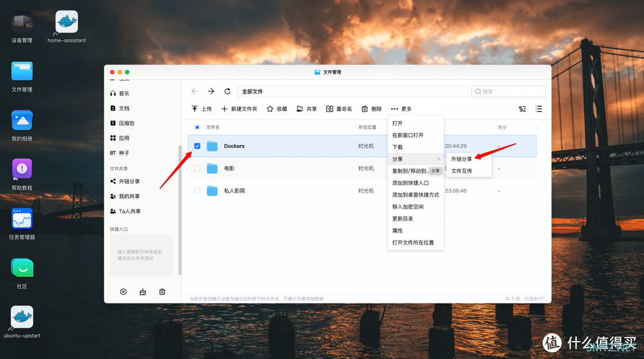Choose 添加到快捷入口 in the context menu
The height and width of the screenshot is (359, 644).
pyautogui.click(x=416, y=183)
